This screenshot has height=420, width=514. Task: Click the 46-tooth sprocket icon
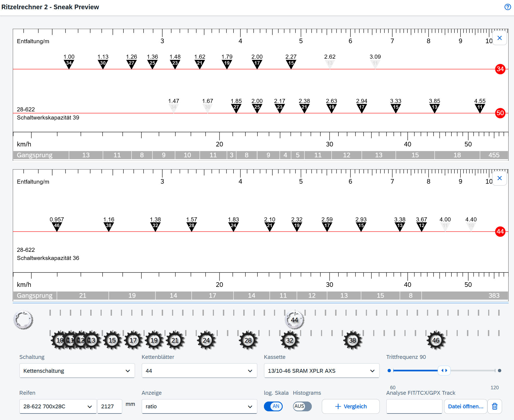tap(436, 340)
